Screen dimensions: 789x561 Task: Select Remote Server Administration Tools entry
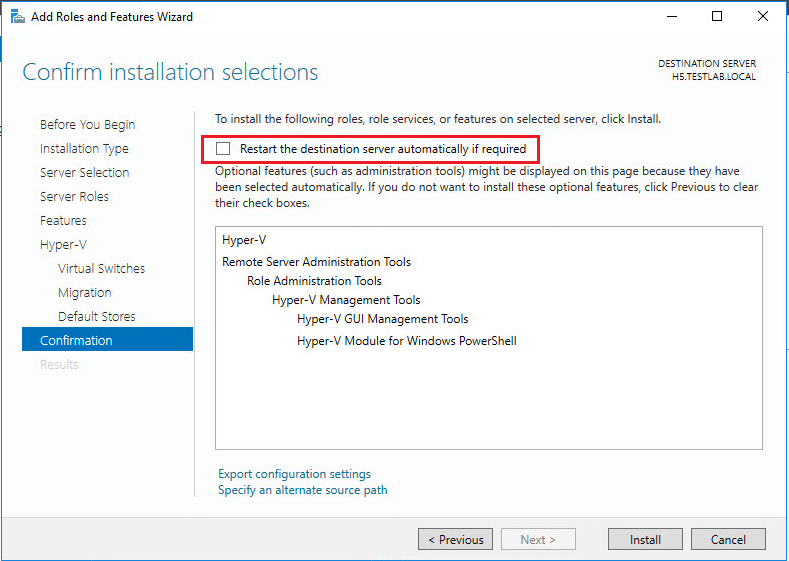coord(317,262)
